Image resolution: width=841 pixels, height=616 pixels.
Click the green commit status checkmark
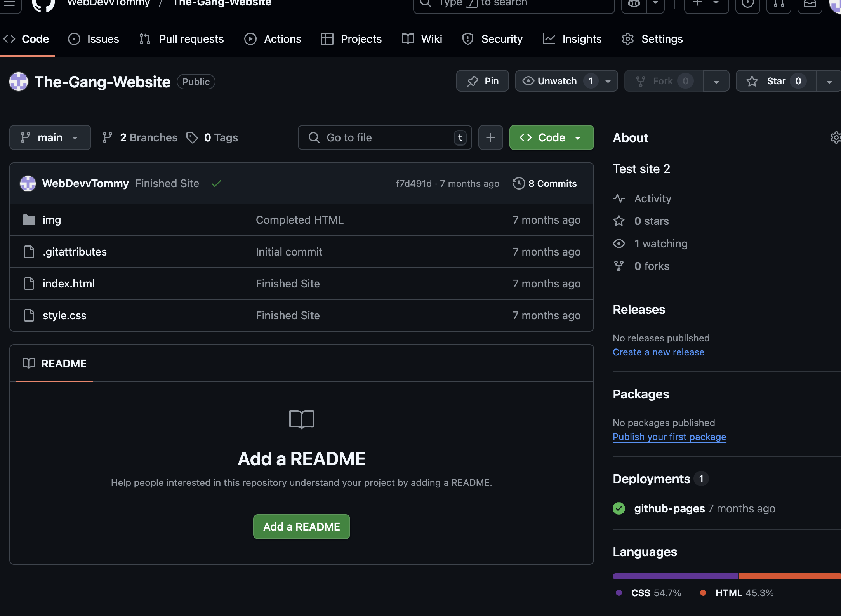point(216,183)
